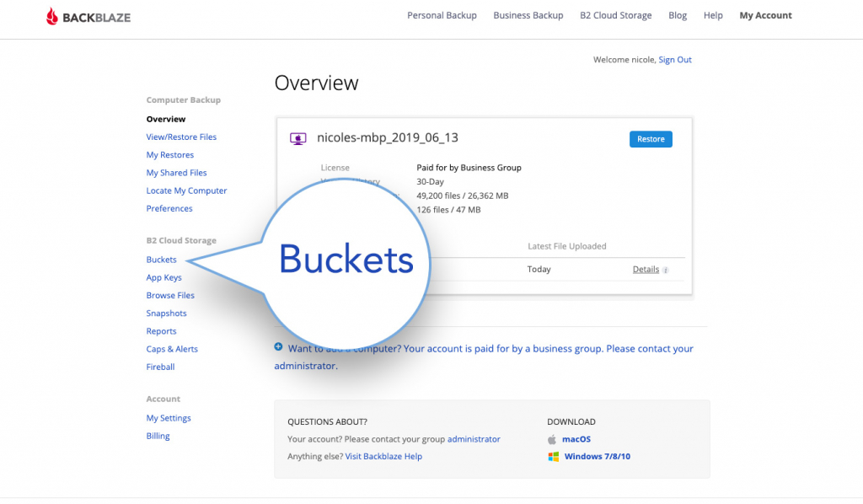Open Personal Backup in top navigation
Screen dimensions: 863x504
pyautogui.click(x=442, y=15)
